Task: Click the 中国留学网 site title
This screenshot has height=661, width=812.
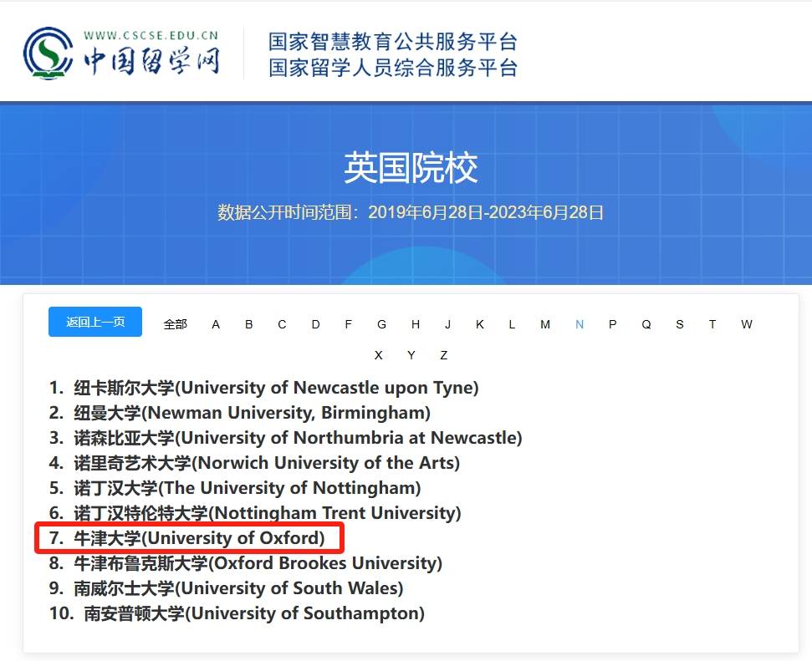Action: click(x=152, y=60)
